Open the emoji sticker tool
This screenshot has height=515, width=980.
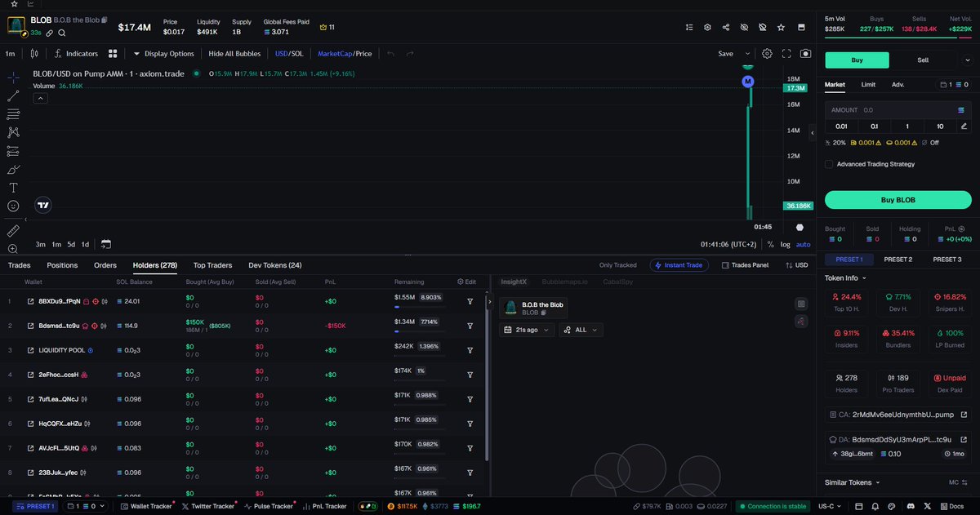point(13,206)
